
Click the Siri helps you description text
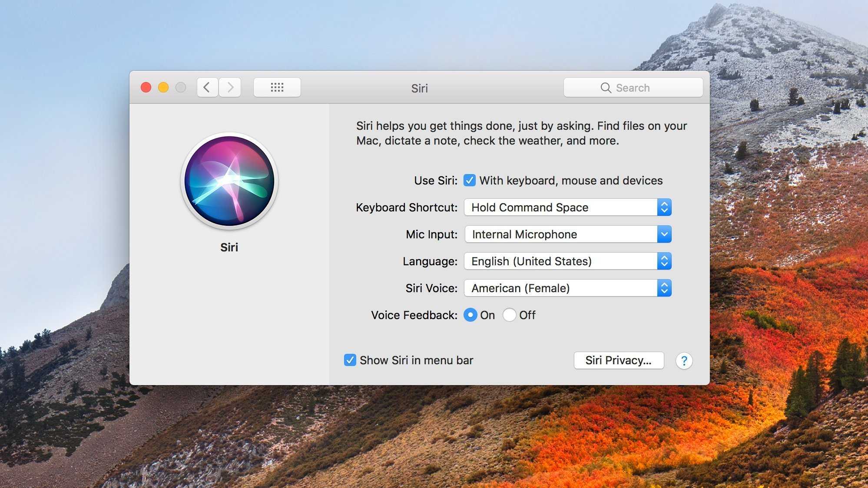(x=521, y=133)
